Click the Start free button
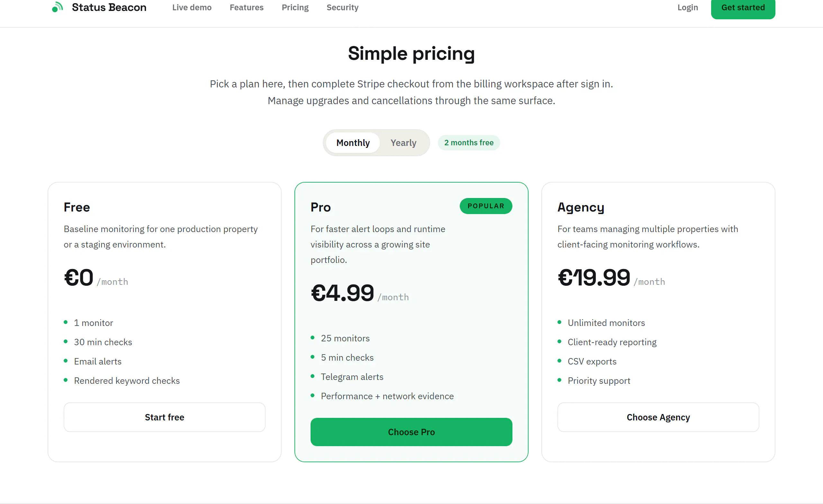The height and width of the screenshot is (504, 823). pyautogui.click(x=164, y=417)
